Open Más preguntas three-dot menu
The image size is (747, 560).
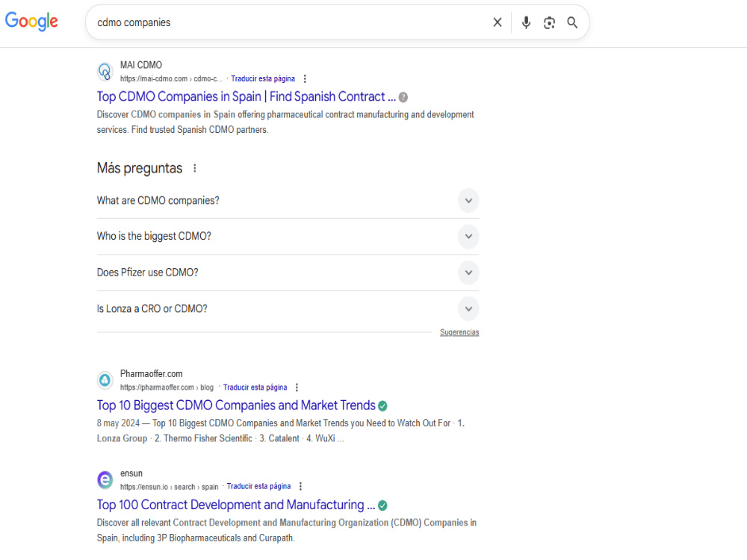point(195,168)
